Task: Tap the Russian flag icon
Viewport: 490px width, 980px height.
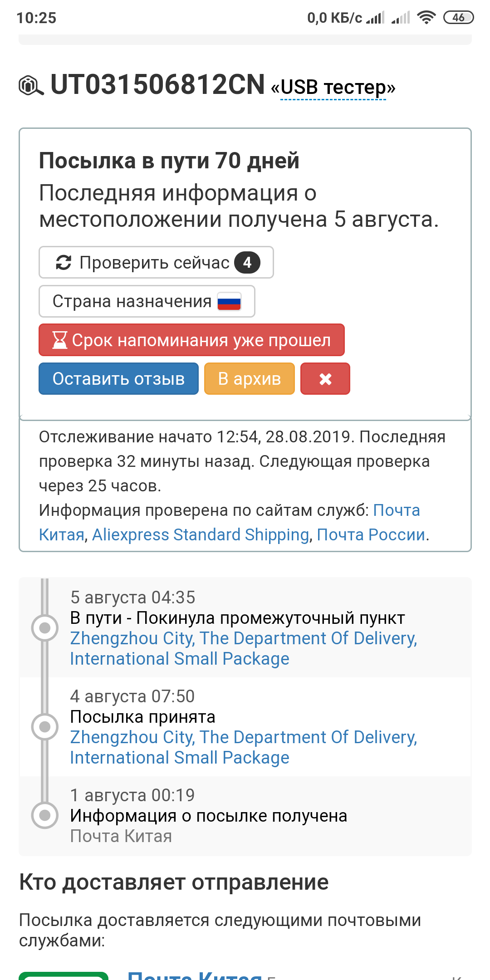Action: [x=229, y=302]
